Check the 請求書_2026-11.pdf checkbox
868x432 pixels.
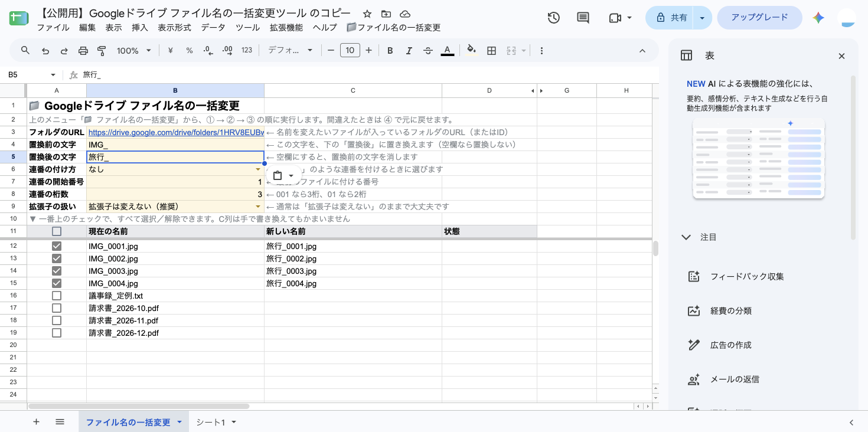click(57, 320)
